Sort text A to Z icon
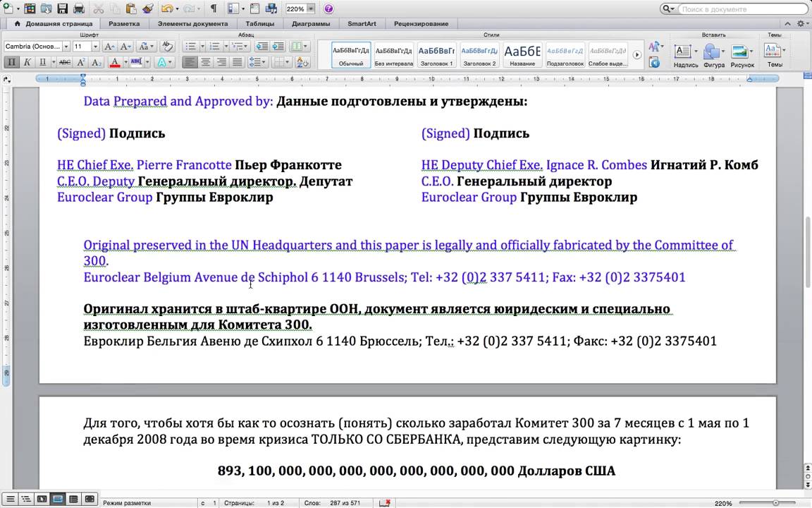This screenshot has width=812, height=508. [302, 62]
